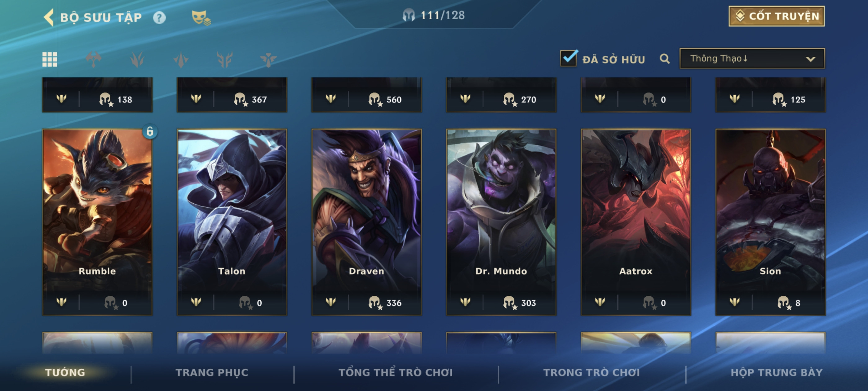868x391 pixels.
Task: Expand sort options with the chevron arrow
Action: point(810,59)
